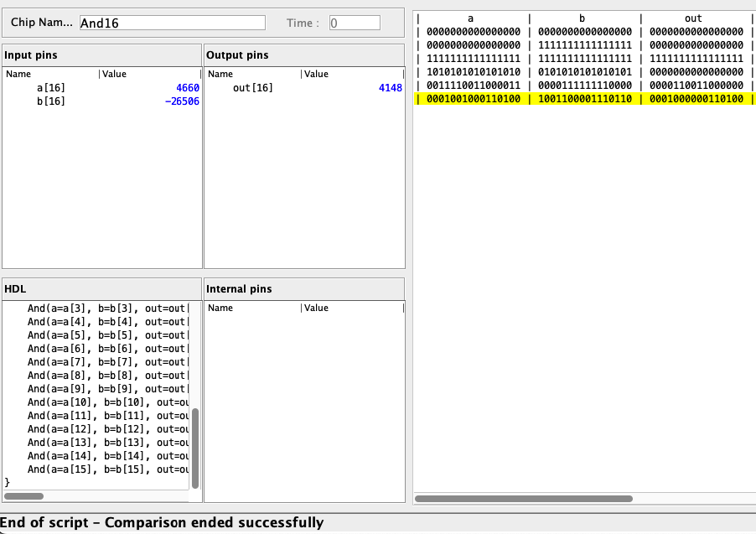Image resolution: width=756 pixels, height=534 pixels.
Task: Click b value 0101010101010101 in output table
Action: coord(585,72)
